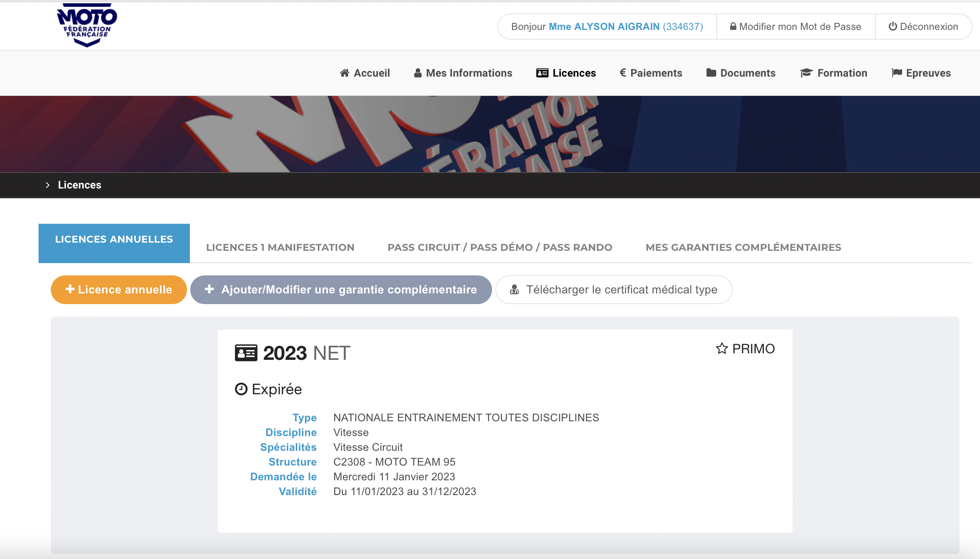Click the graduation cap icon beside Formation
The height and width of the screenshot is (559, 980).
(x=806, y=73)
